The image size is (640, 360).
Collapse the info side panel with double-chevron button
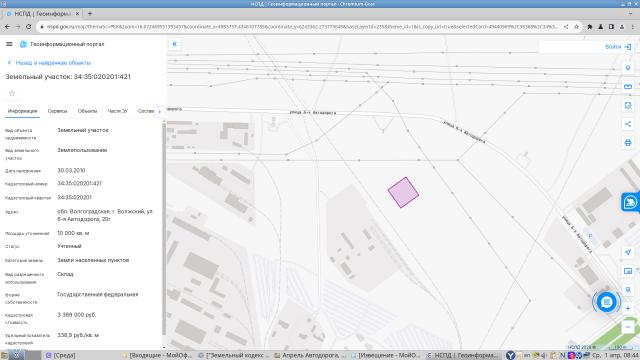point(175,44)
